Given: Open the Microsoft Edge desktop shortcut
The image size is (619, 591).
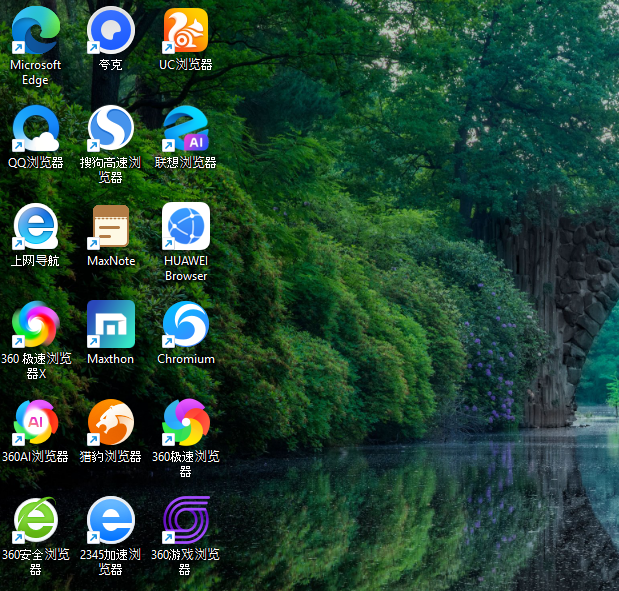Looking at the screenshot, I should click(36, 30).
